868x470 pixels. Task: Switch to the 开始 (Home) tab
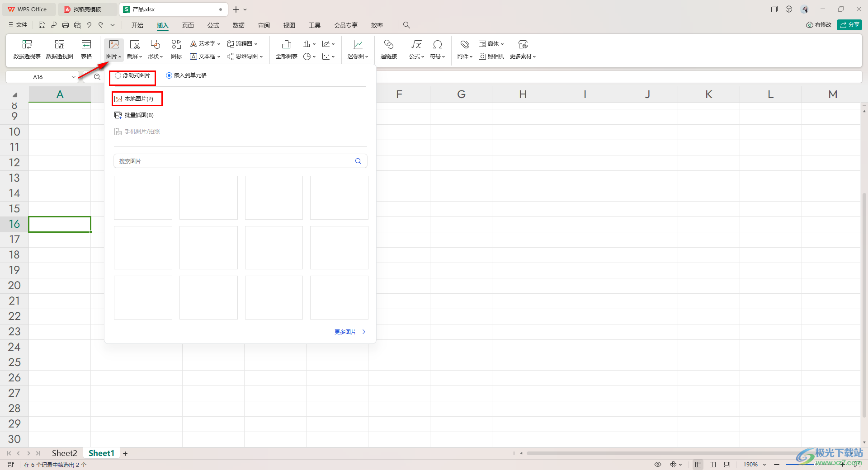[x=137, y=25]
